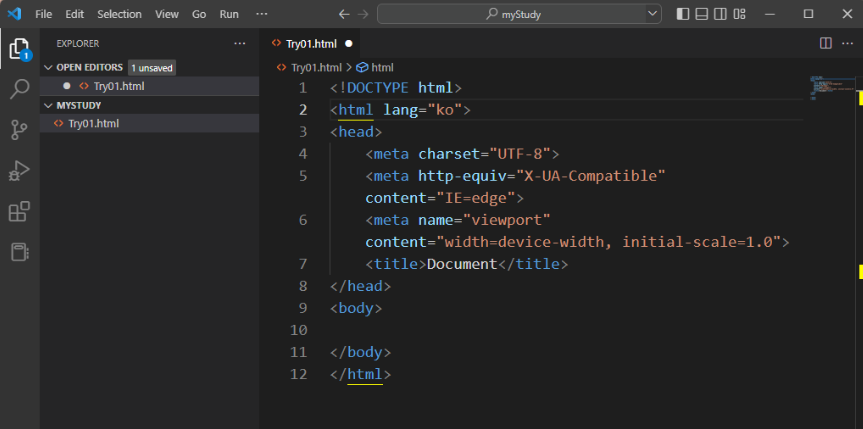Screen dimensions: 863x429
Task: Go forward using the right arrow
Action: pyautogui.click(x=363, y=14)
